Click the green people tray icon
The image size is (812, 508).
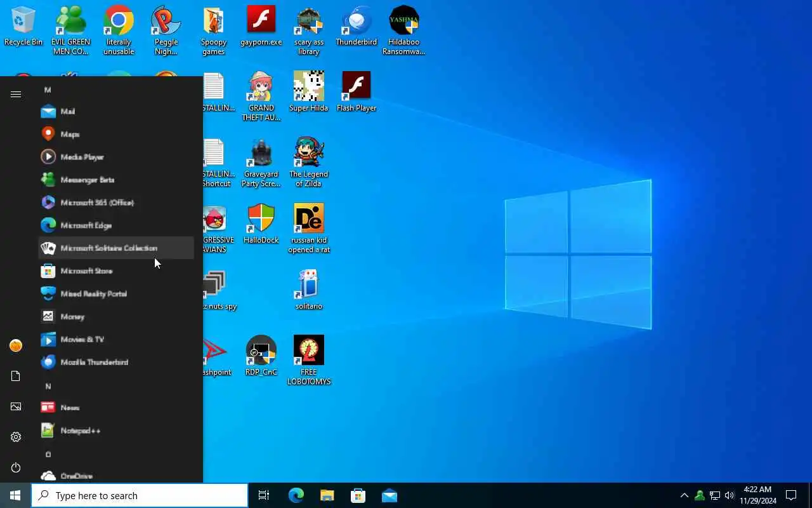[x=699, y=495]
